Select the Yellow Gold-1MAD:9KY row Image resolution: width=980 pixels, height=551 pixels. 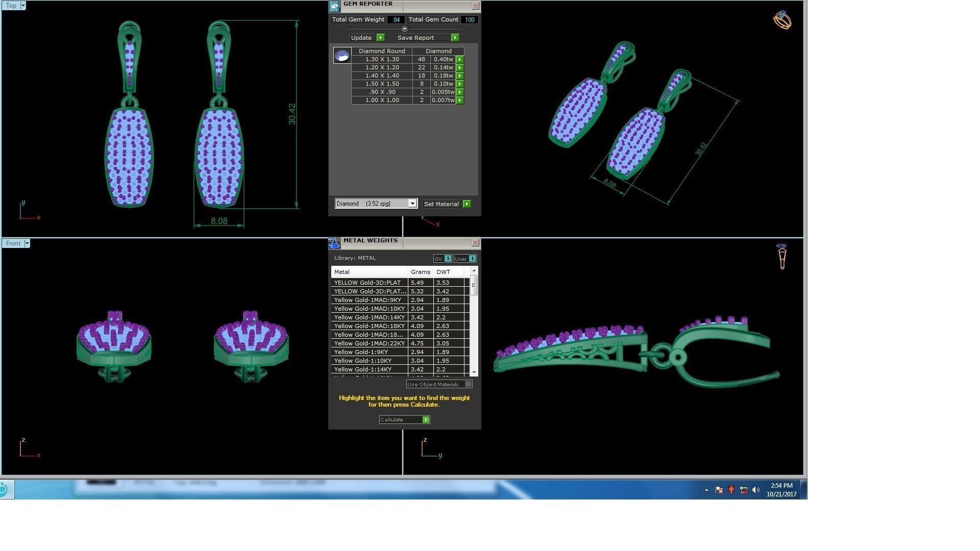pyautogui.click(x=401, y=300)
